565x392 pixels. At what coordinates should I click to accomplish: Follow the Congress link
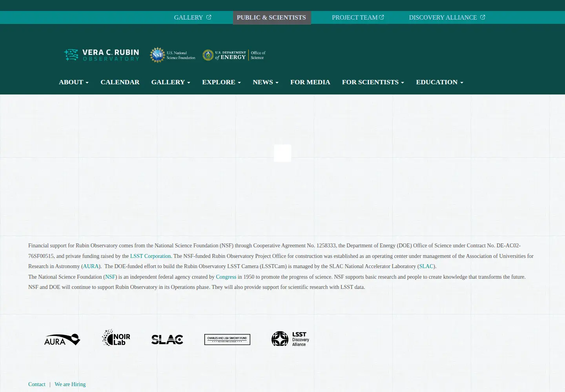click(226, 277)
